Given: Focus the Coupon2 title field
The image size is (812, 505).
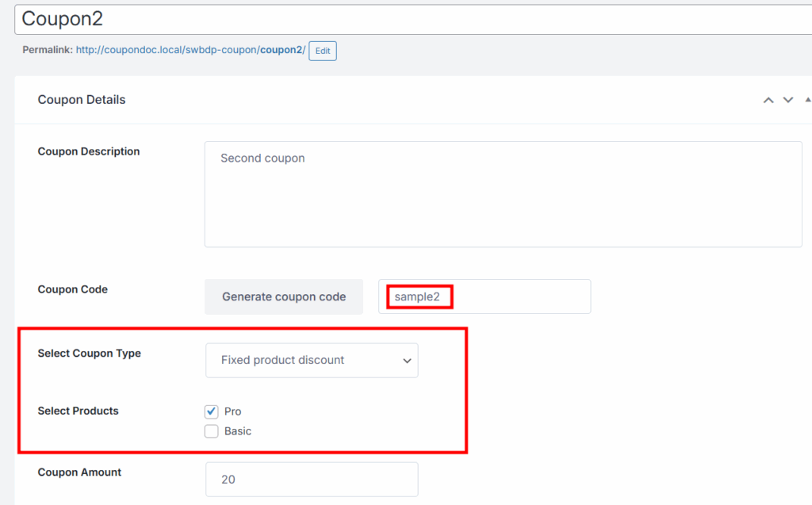Looking at the screenshot, I should [x=412, y=19].
